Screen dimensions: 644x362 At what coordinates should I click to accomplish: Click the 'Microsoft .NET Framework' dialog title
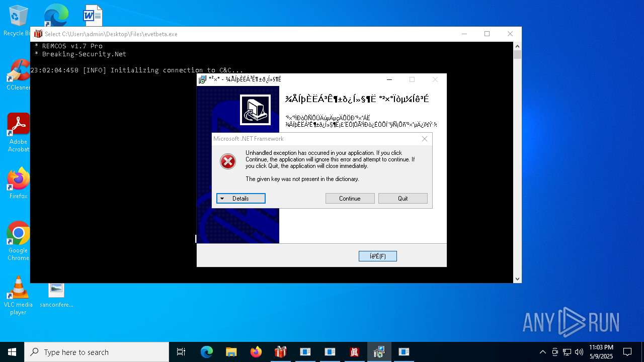click(249, 139)
